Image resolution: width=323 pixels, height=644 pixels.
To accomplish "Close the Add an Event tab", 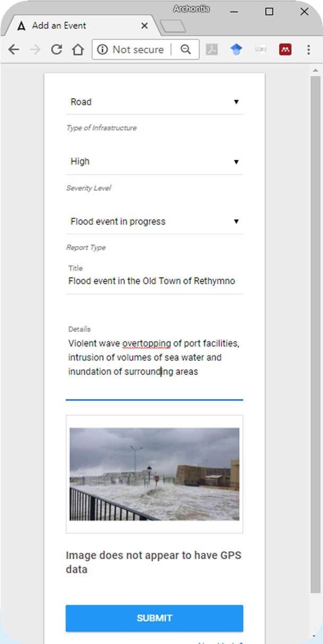I will (144, 25).
